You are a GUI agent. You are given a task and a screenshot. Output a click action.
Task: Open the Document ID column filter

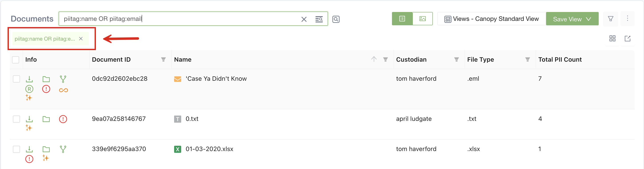163,59
